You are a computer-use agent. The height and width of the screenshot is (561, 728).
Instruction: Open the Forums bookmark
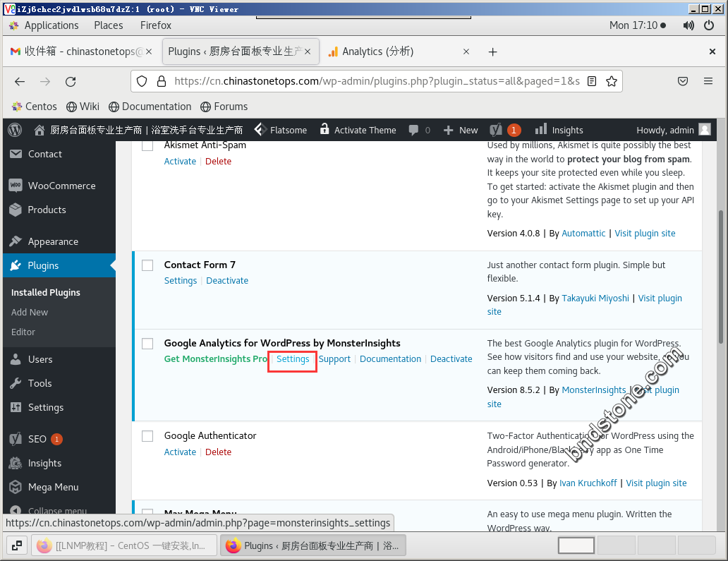(224, 107)
